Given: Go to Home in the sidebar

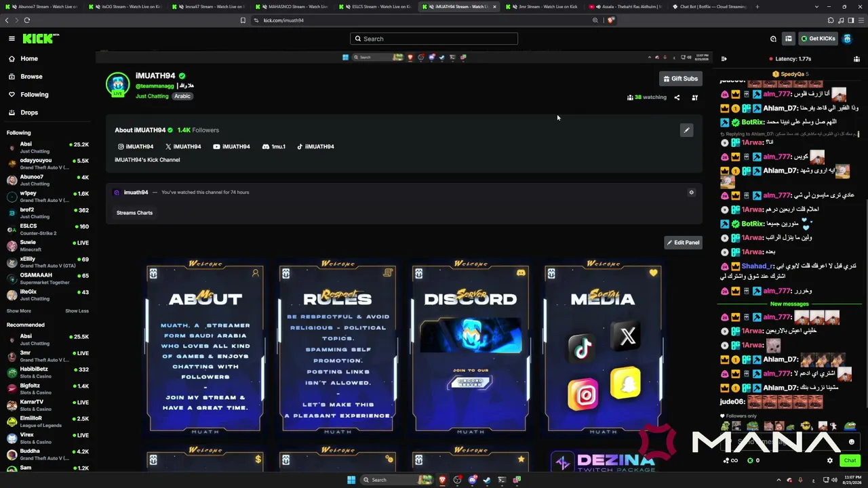Looking at the screenshot, I should [29, 59].
